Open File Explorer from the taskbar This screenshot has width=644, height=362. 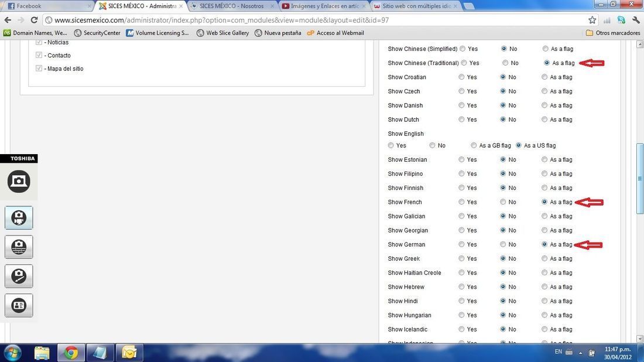click(42, 353)
